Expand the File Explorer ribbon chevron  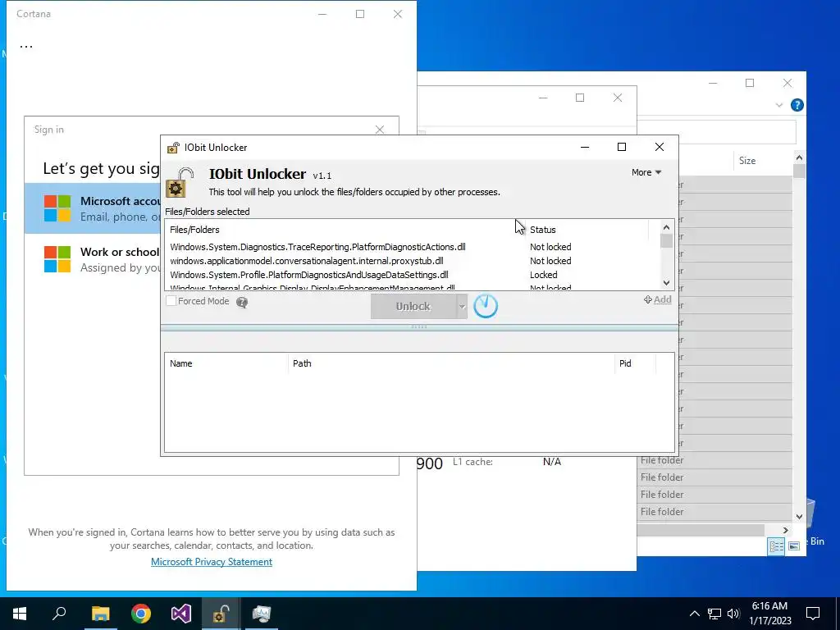click(779, 106)
